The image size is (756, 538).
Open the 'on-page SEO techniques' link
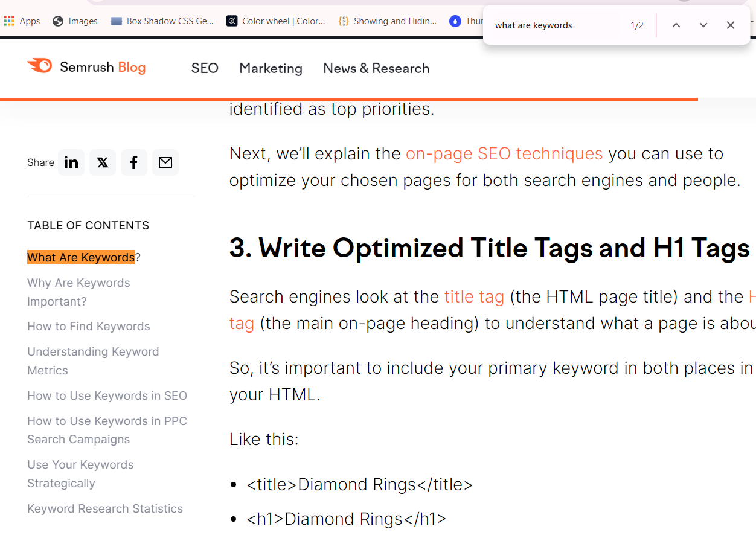[x=504, y=153]
